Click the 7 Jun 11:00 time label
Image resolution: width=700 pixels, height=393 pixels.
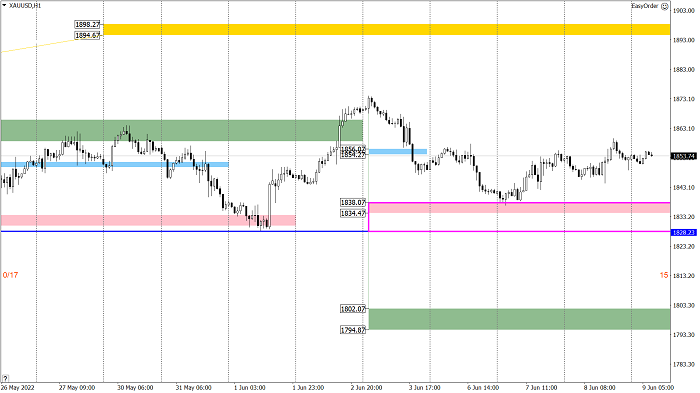541,388
